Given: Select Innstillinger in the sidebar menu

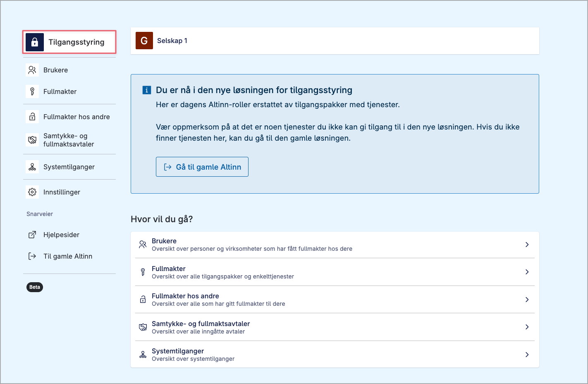Looking at the screenshot, I should (x=62, y=192).
